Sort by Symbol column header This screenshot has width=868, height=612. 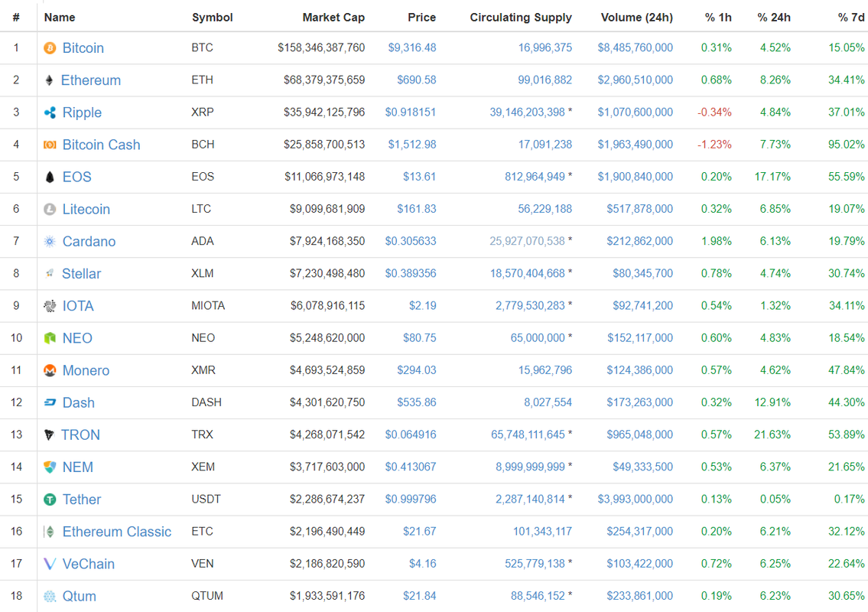[213, 17]
